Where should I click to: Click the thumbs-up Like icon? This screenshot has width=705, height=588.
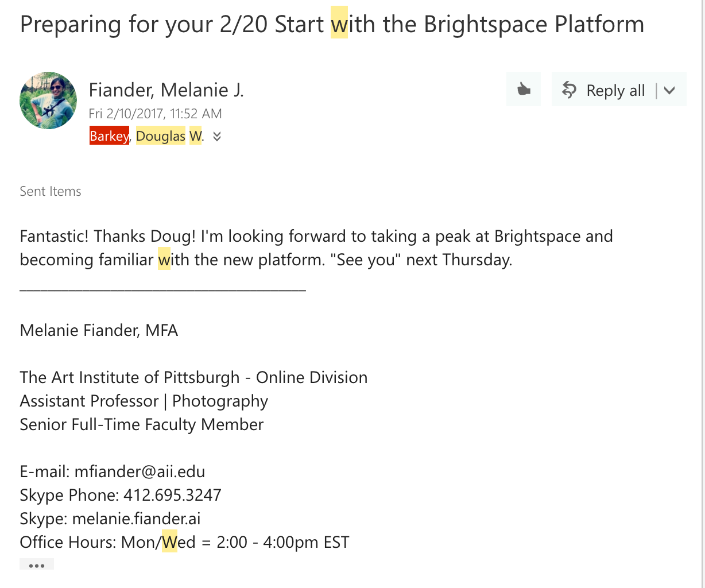click(x=524, y=90)
